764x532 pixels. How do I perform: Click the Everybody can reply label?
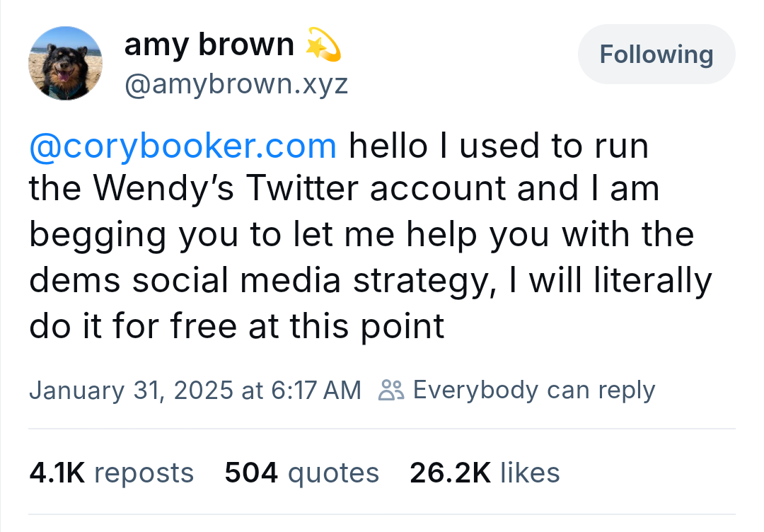pos(534,391)
